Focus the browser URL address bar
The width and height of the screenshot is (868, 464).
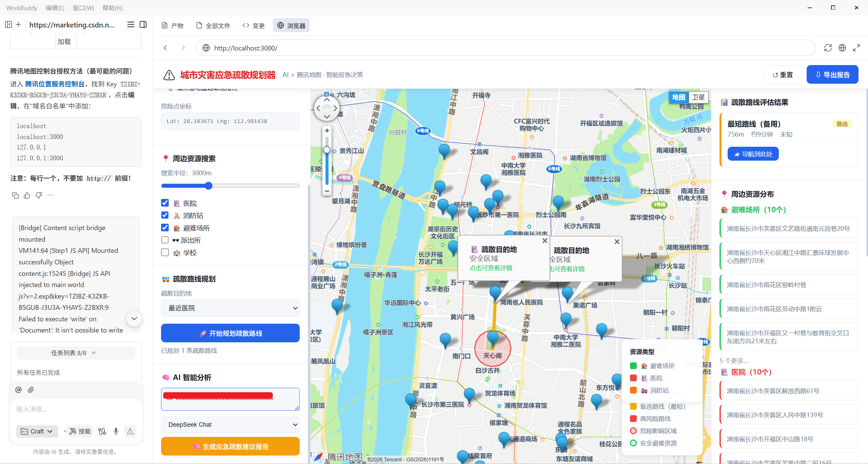(505, 48)
